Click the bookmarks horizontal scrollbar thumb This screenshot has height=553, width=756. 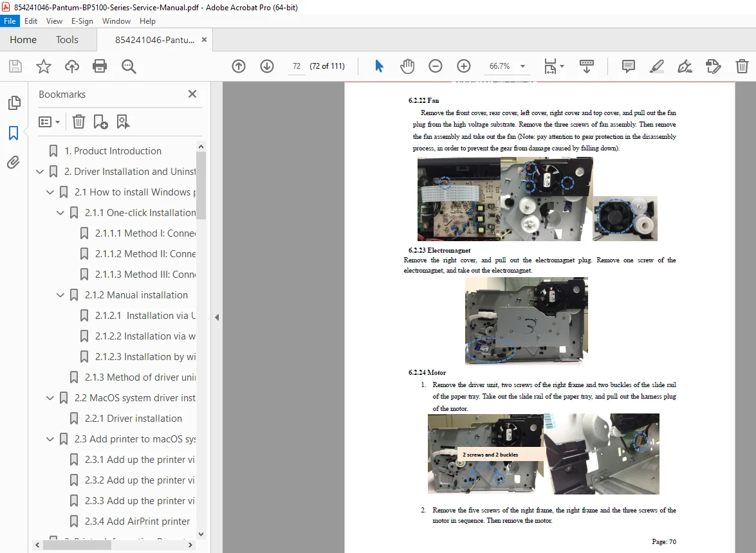pos(77,545)
